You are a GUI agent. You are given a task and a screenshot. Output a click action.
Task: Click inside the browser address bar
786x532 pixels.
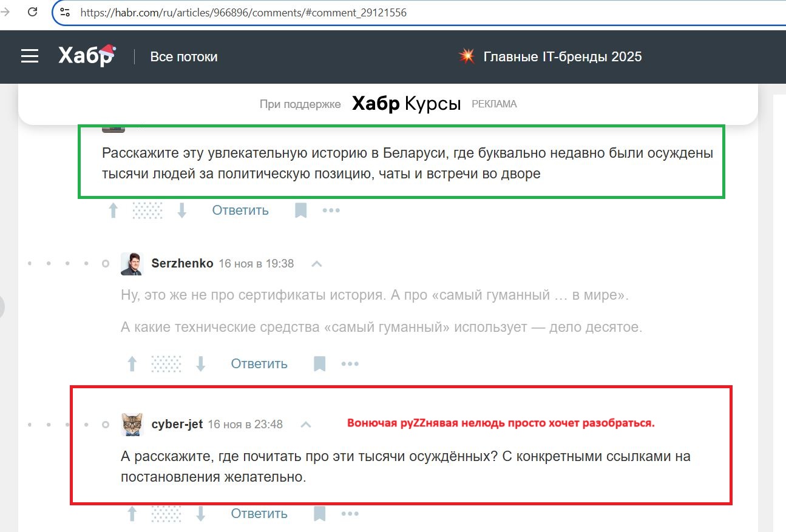pyautogui.click(x=243, y=12)
